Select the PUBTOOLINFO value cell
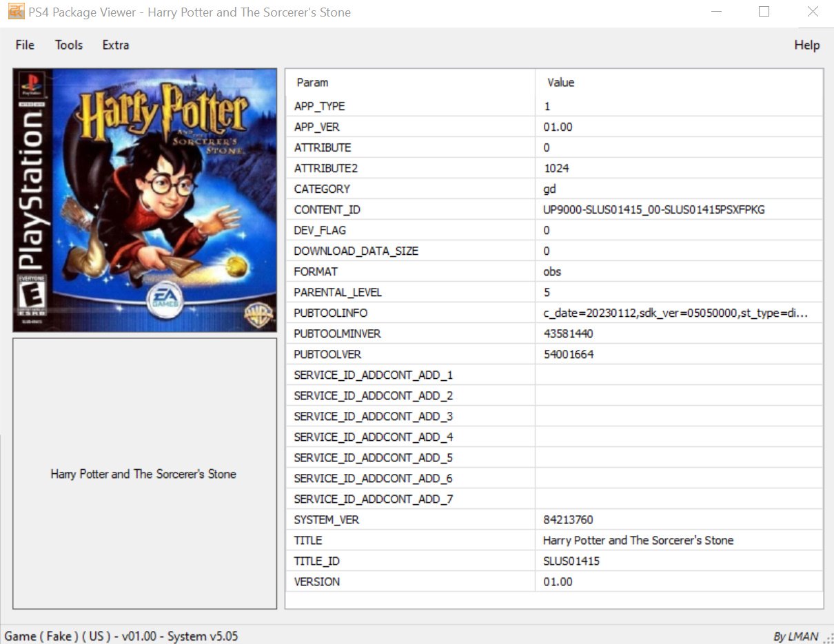 pos(675,313)
